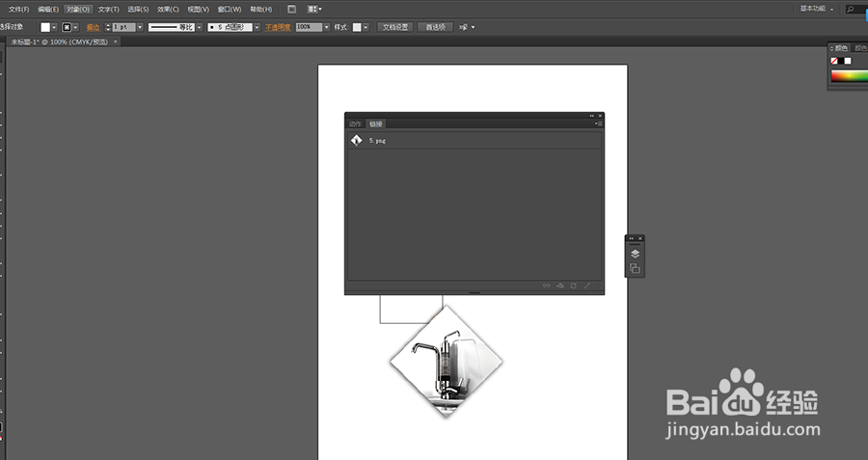Viewport: 868px width, 460px height.
Task: Open the Pathfinder panel icon below Layers
Action: [635, 268]
